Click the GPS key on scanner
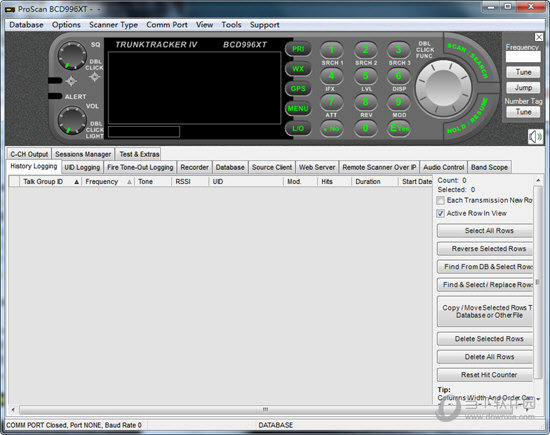 pyautogui.click(x=298, y=89)
